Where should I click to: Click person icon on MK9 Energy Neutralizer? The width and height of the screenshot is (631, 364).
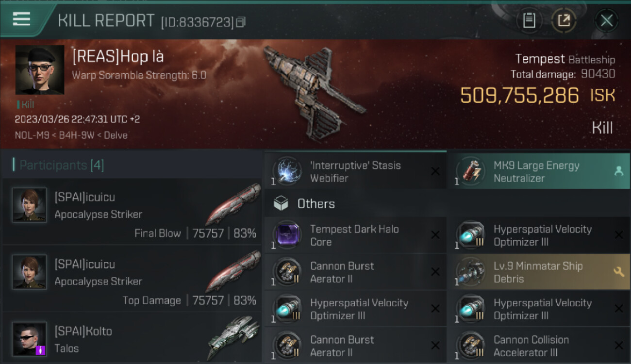pyautogui.click(x=618, y=171)
